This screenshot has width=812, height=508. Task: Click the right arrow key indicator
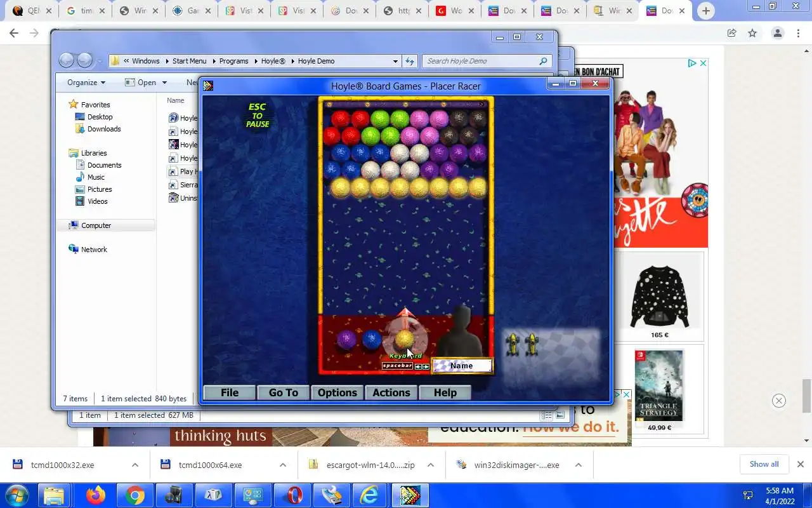click(x=426, y=366)
